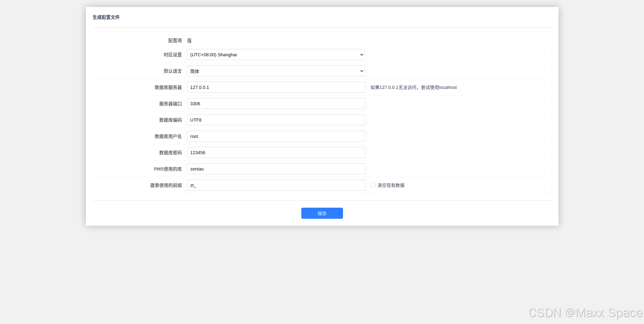644x324 pixels.
Task: Click the 数据库编码 label
Action: [170, 120]
